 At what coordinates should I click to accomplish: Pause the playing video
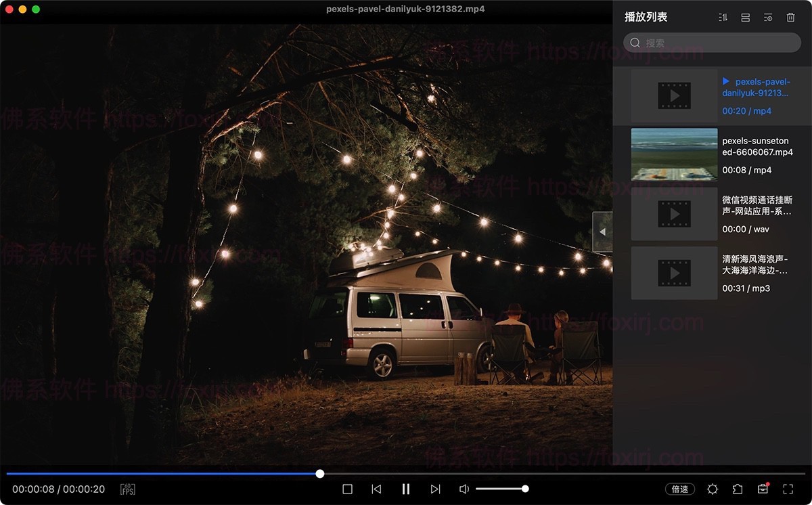pos(406,489)
